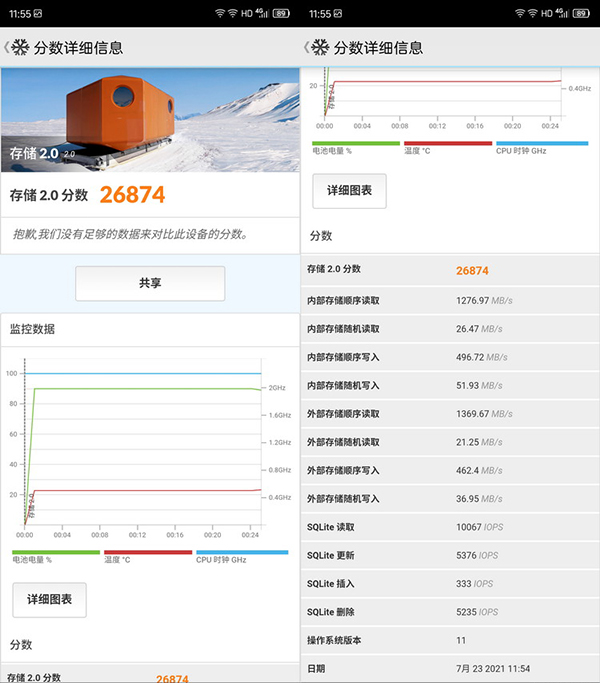
Task: Select the 内部存储顺序读取 result row
Action: [450, 300]
